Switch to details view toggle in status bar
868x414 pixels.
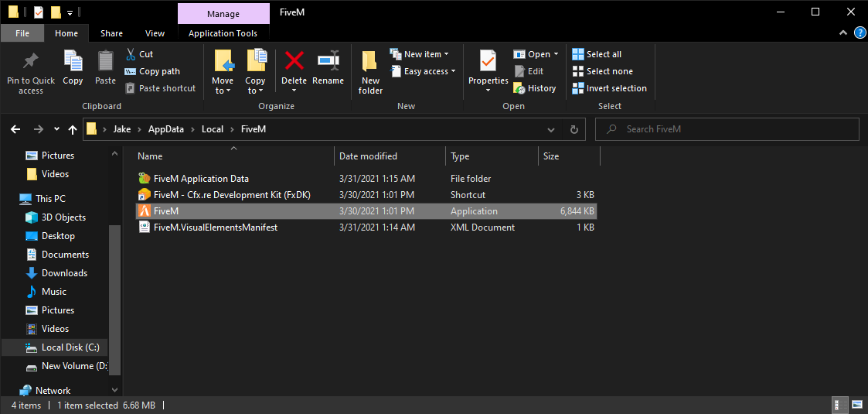tap(841, 405)
